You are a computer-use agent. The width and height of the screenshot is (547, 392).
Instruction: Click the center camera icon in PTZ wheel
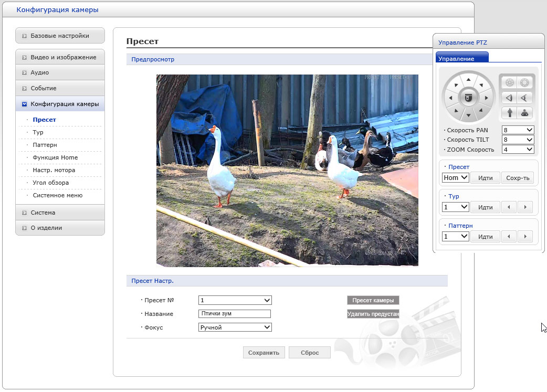pyautogui.click(x=469, y=98)
